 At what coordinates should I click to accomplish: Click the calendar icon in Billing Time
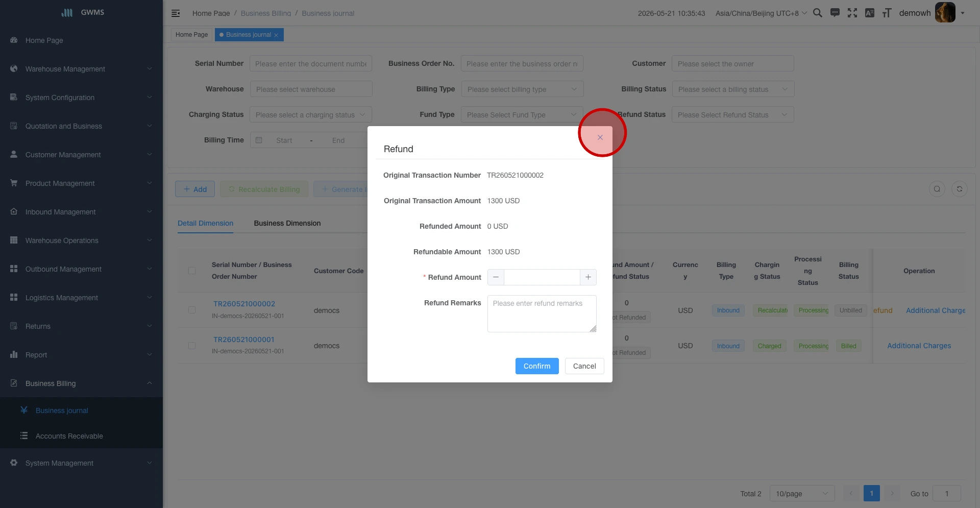[259, 140]
